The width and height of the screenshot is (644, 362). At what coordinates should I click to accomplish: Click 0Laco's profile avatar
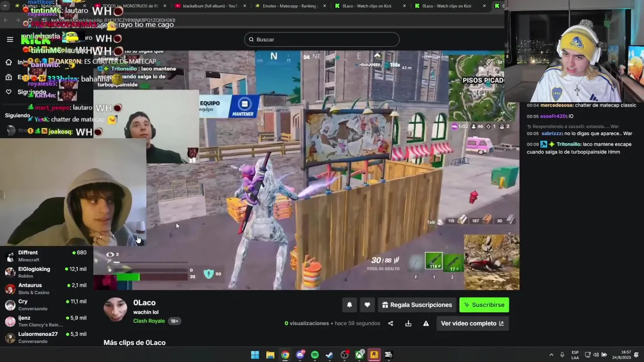(115, 310)
